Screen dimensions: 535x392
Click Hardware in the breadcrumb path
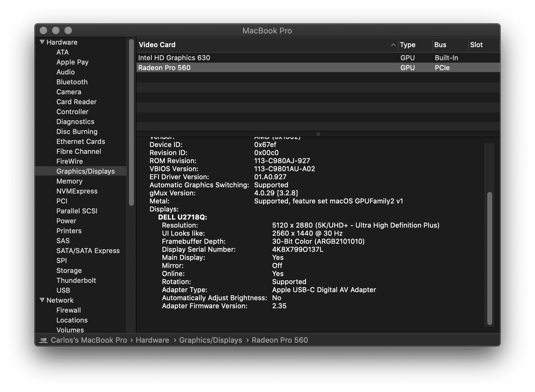click(x=152, y=340)
